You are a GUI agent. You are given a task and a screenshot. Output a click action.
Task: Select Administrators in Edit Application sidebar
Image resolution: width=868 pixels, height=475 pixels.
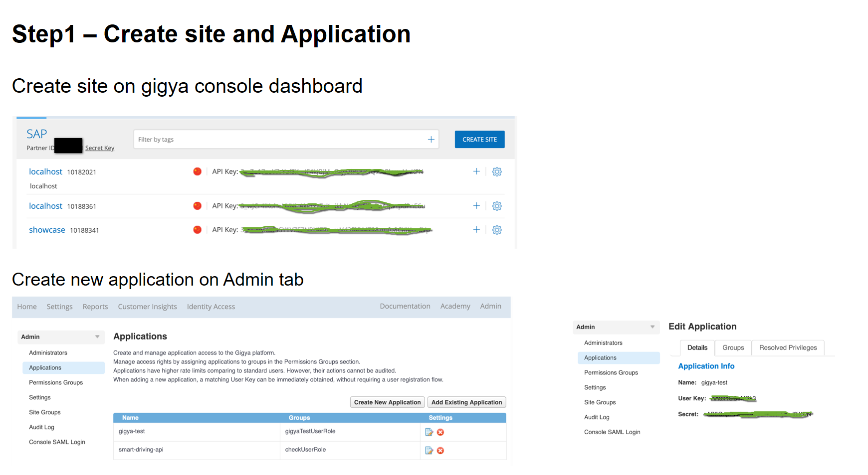tap(603, 343)
